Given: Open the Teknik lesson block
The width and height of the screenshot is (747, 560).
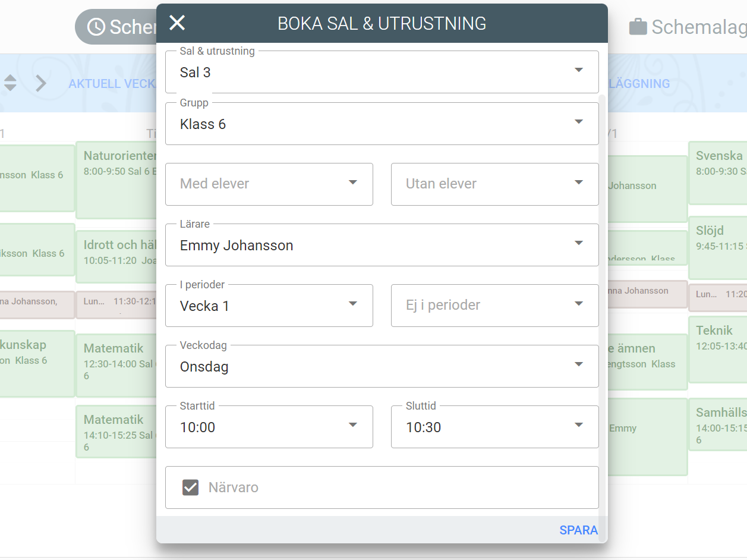Looking at the screenshot, I should pos(717,348).
